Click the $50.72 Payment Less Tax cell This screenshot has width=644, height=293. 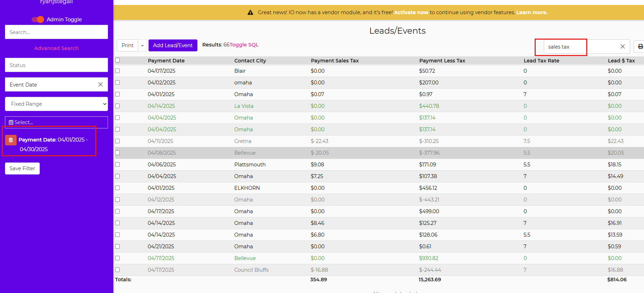(x=427, y=71)
